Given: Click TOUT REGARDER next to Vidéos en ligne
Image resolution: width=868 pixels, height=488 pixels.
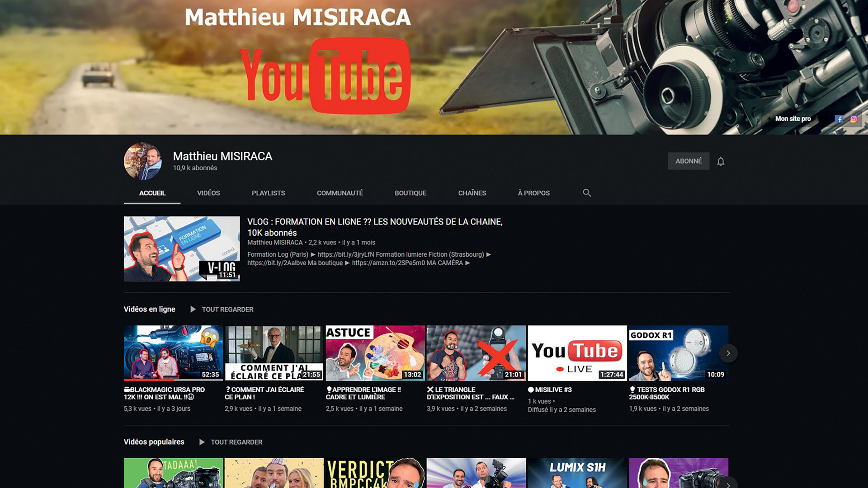Looking at the screenshot, I should [227, 310].
